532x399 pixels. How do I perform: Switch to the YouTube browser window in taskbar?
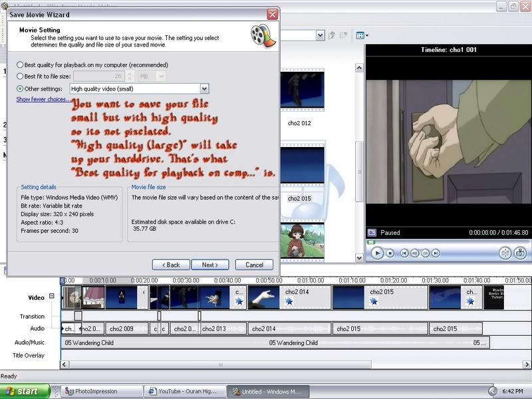click(185, 391)
